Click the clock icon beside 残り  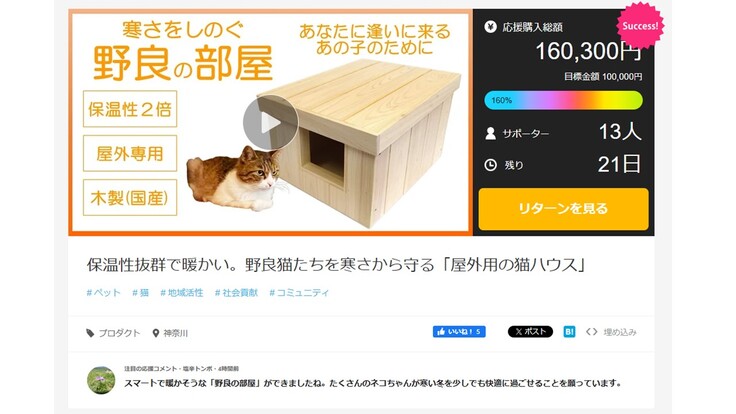point(491,165)
